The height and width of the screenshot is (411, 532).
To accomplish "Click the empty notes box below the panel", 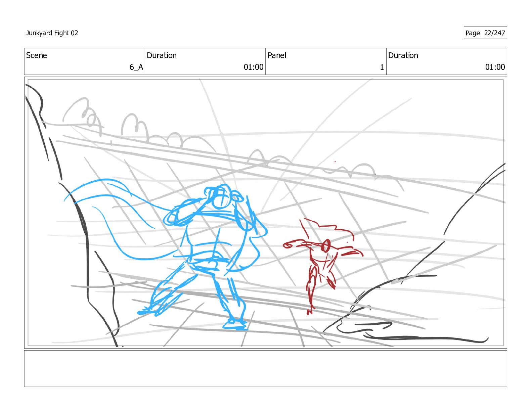I will (265, 369).
